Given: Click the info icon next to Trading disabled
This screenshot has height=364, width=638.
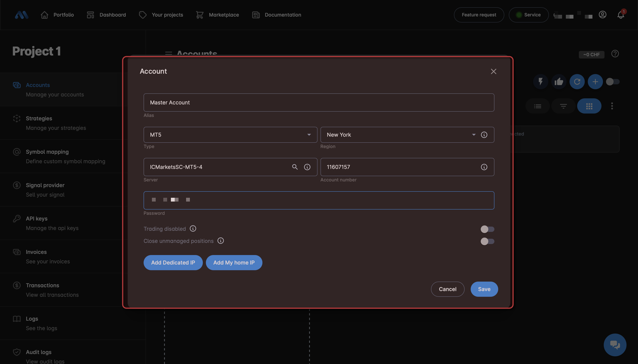Looking at the screenshot, I should [193, 228].
